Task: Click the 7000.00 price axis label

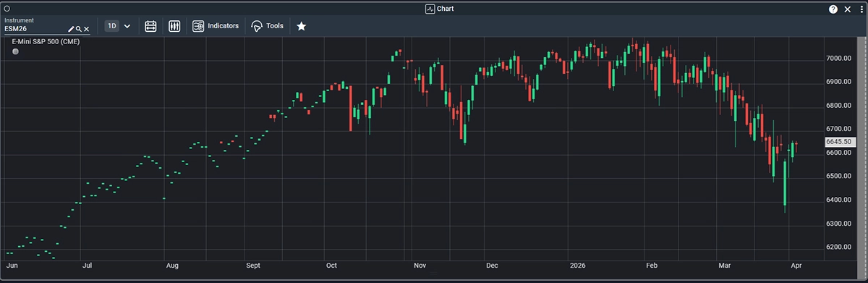Action: (x=839, y=58)
